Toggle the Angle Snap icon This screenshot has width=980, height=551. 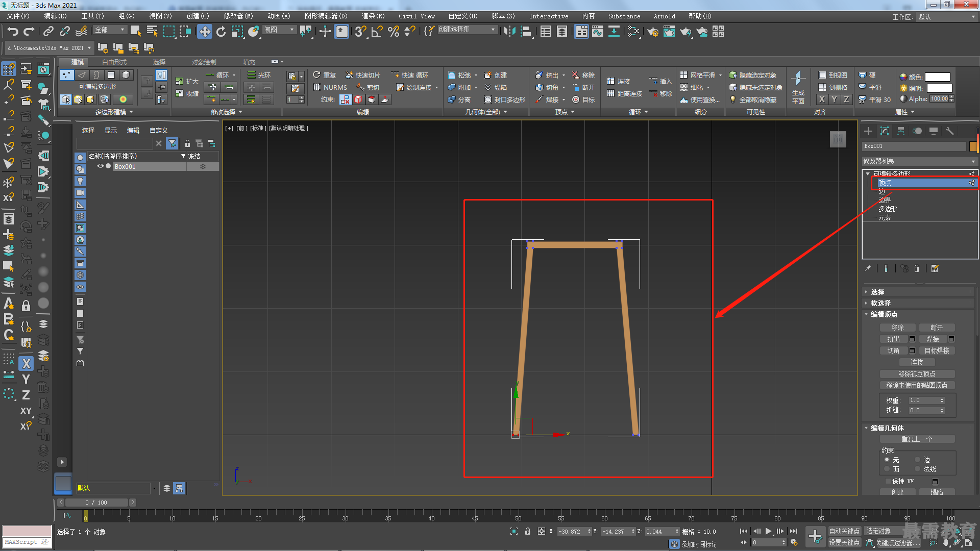(377, 32)
